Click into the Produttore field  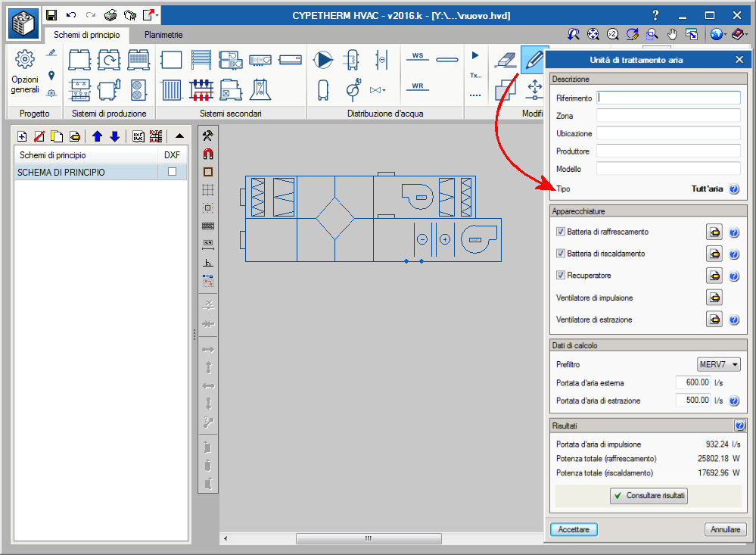coord(668,151)
